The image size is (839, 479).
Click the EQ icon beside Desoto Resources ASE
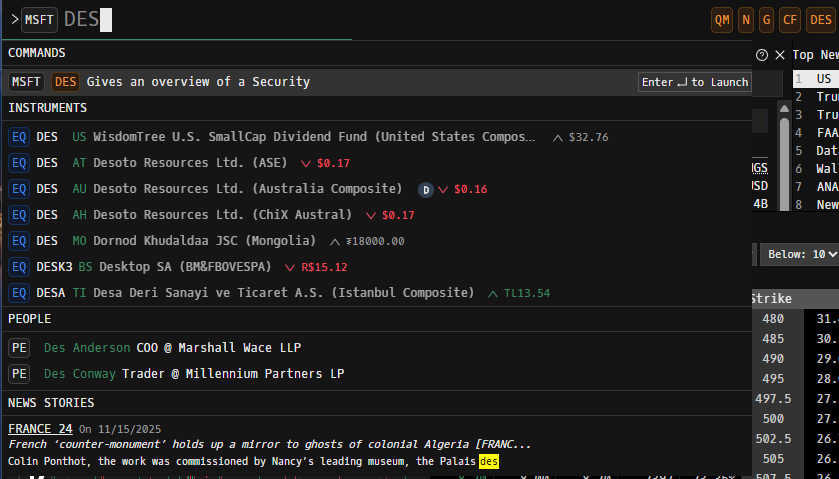click(19, 163)
